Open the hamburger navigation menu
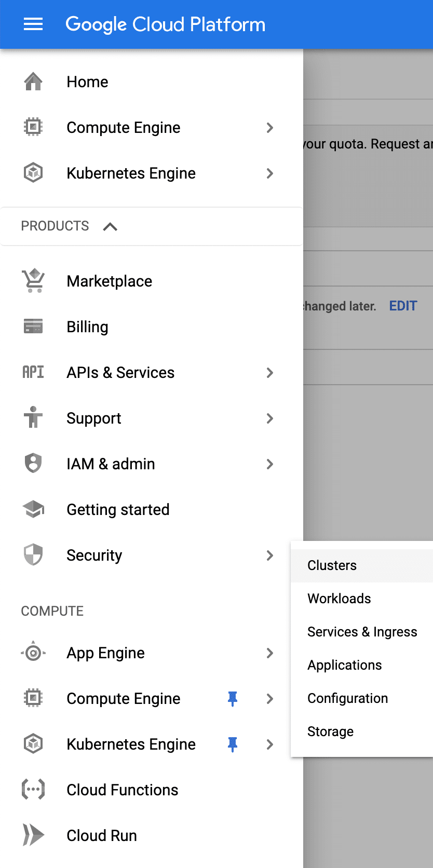Screen dimensions: 433x868 tap(33, 24)
